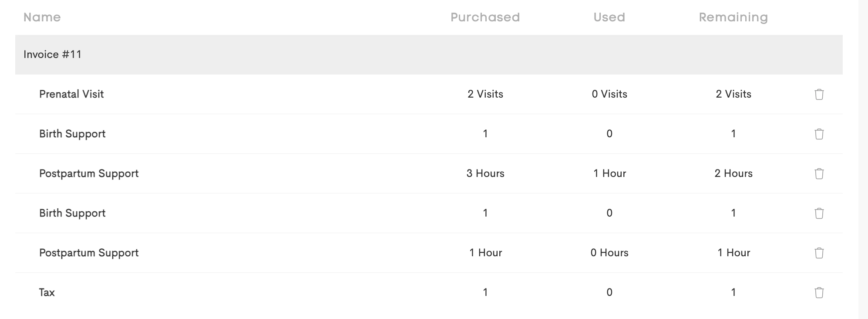Select the 1 Hour used value for Postpartum Support
Viewport: 868px width, 319px height.
click(609, 173)
